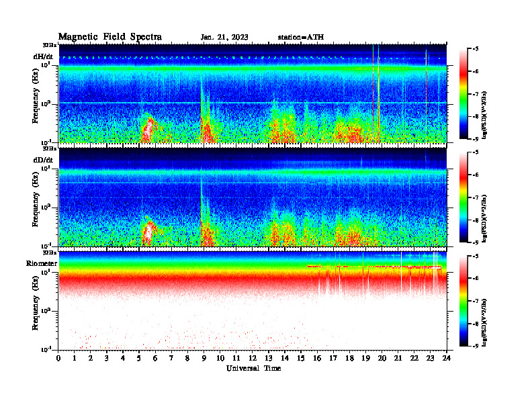Click the "dH/dt" panel label
This screenshot has width=532, height=411.
(x=43, y=56)
